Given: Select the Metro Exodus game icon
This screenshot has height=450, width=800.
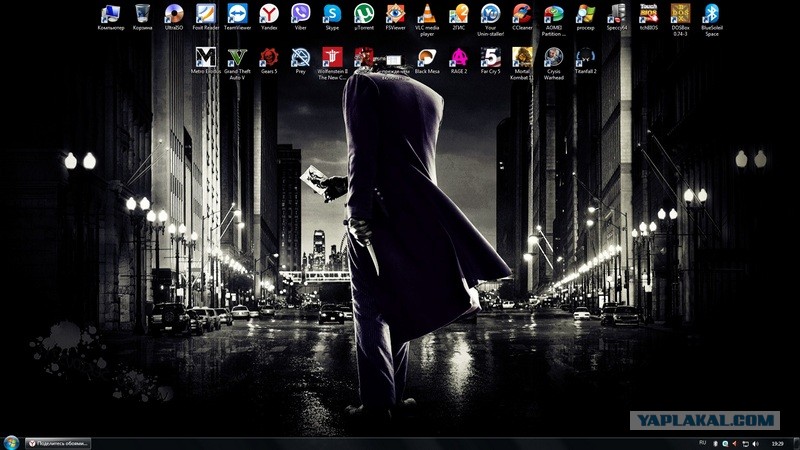Looking at the screenshot, I should [x=206, y=61].
